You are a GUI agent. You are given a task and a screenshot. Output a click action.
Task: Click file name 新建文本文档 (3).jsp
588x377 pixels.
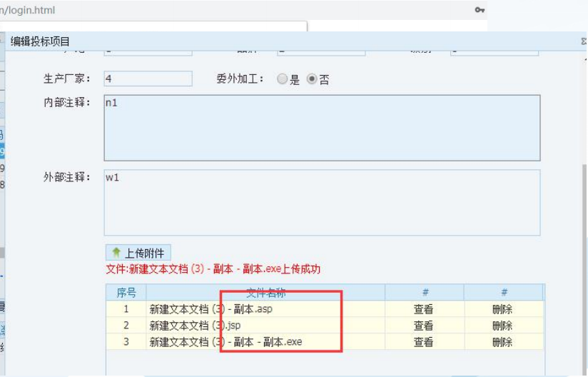[x=195, y=326]
